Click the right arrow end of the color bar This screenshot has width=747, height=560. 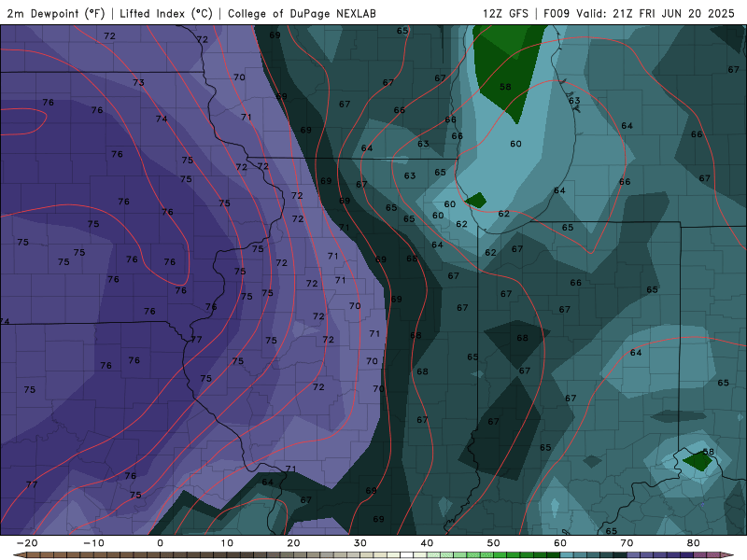click(728, 555)
